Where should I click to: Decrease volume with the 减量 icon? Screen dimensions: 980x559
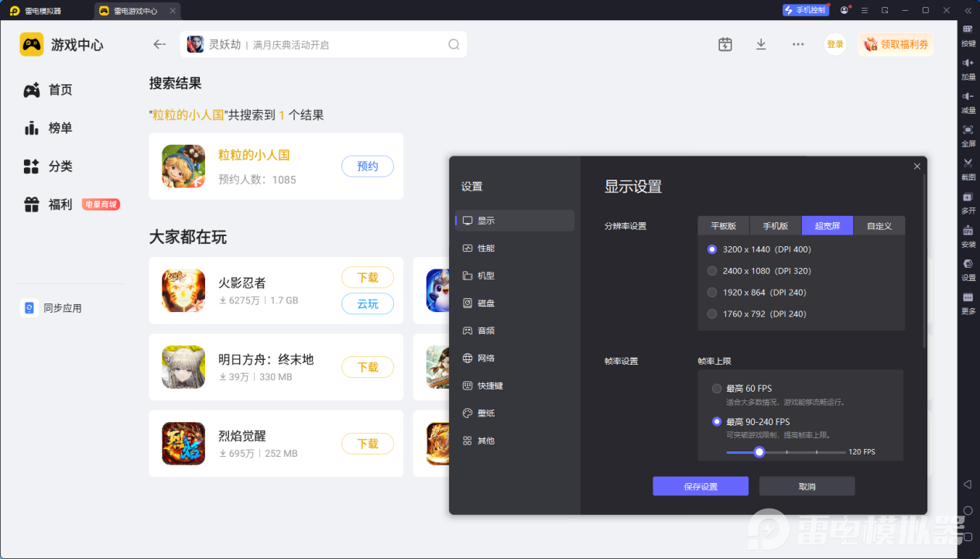968,101
